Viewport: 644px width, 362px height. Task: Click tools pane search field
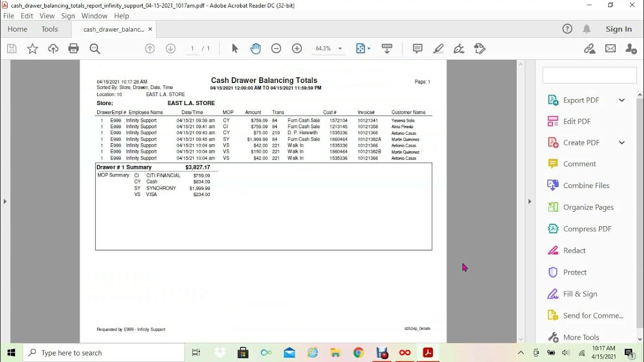pyautogui.click(x=589, y=75)
